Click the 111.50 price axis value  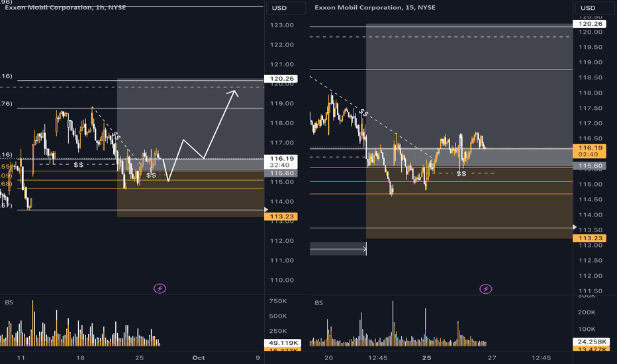pos(591,291)
